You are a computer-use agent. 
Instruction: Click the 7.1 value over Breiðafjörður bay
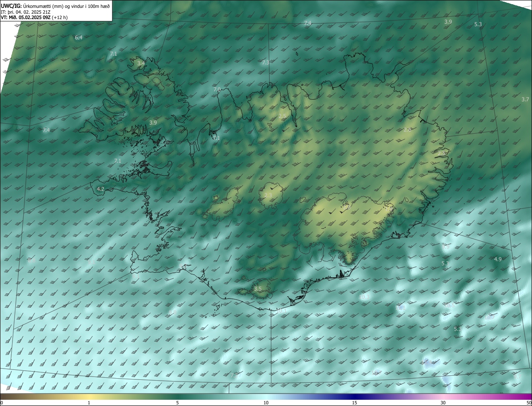[118, 161]
